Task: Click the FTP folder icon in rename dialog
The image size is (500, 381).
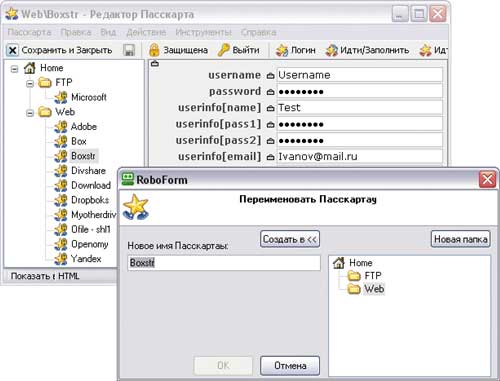Action: [354, 276]
